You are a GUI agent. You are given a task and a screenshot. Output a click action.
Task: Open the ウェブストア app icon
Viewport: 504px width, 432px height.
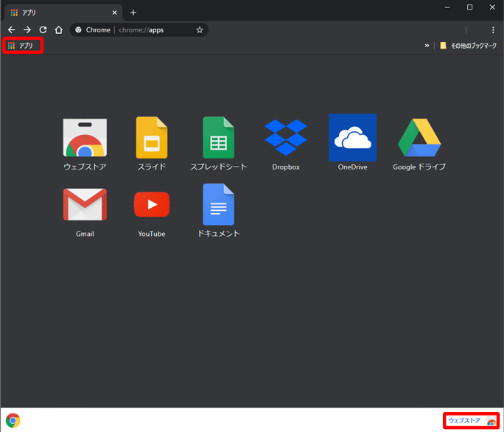[x=85, y=138]
